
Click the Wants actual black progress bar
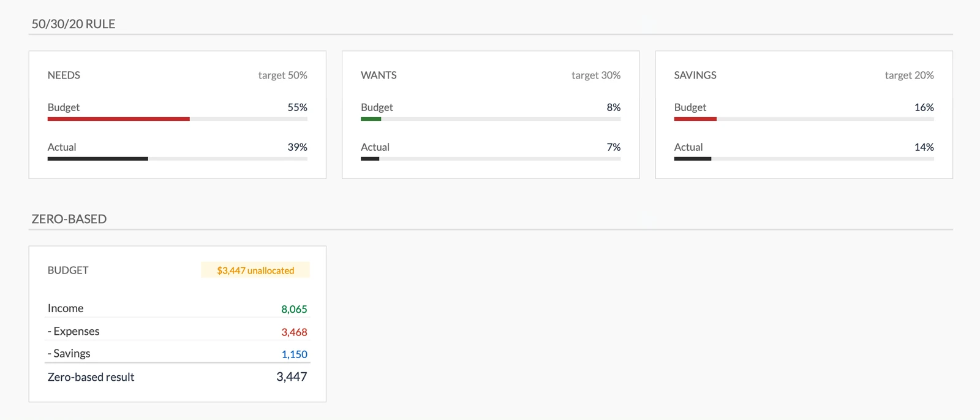(370, 159)
